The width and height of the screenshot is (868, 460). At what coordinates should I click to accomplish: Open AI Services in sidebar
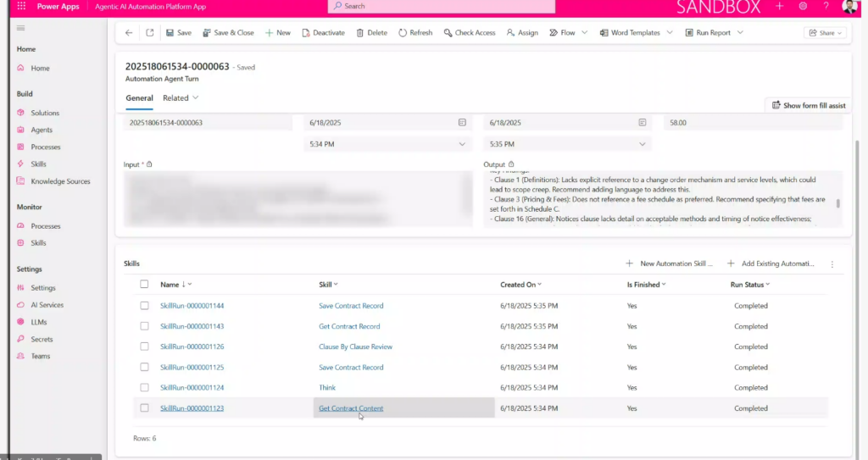(x=47, y=305)
